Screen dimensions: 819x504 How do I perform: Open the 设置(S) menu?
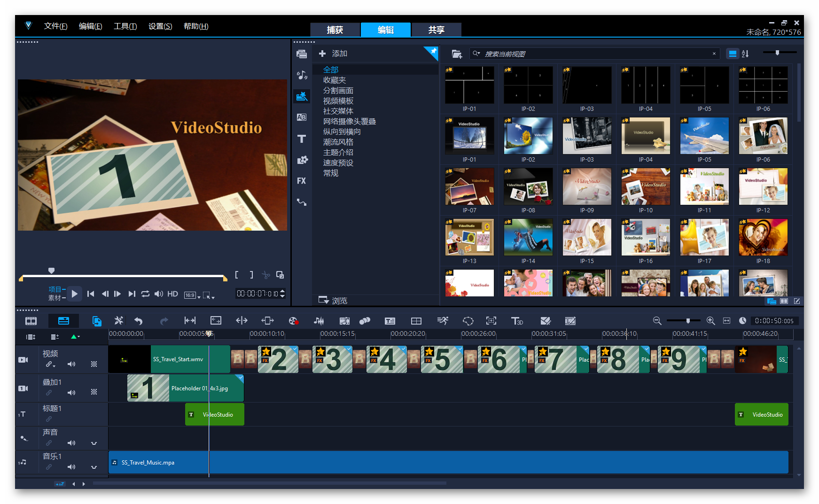[160, 26]
